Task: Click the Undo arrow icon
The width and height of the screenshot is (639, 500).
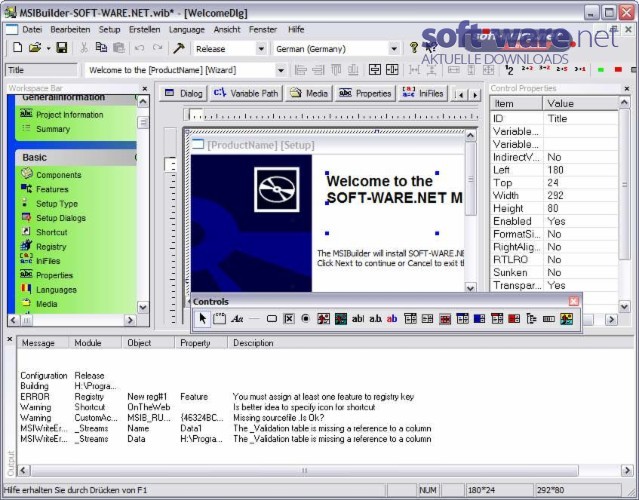Action: 139,48
